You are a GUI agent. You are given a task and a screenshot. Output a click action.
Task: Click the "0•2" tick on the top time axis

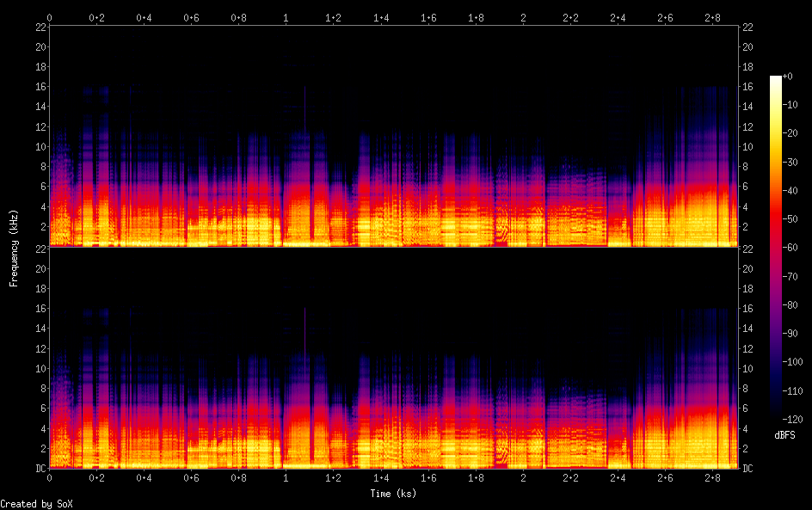pyautogui.click(x=97, y=17)
